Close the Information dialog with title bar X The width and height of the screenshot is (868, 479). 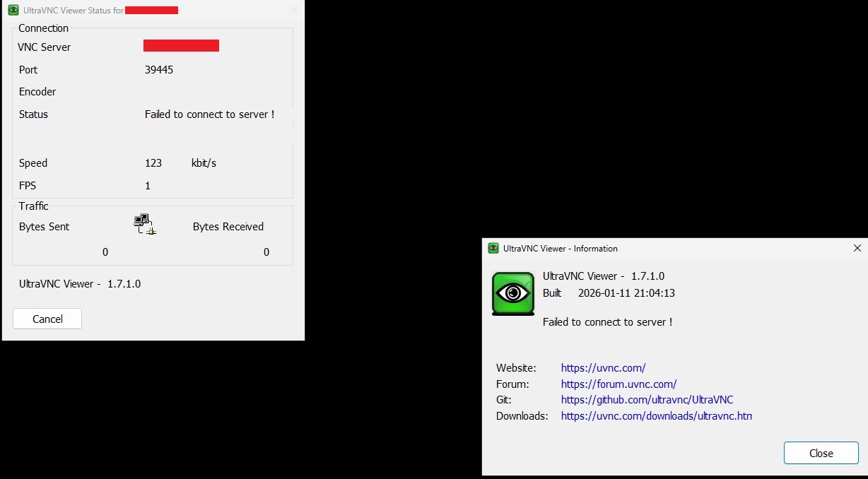tap(857, 248)
